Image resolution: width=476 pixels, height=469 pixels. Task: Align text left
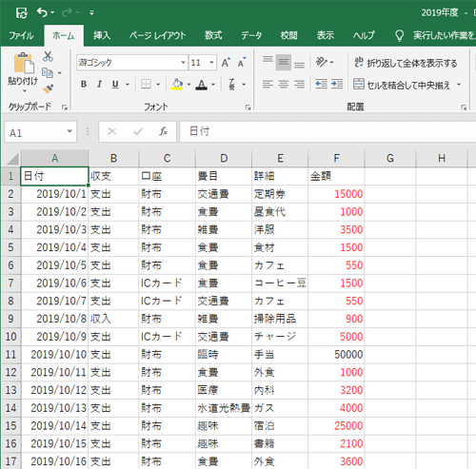268,85
